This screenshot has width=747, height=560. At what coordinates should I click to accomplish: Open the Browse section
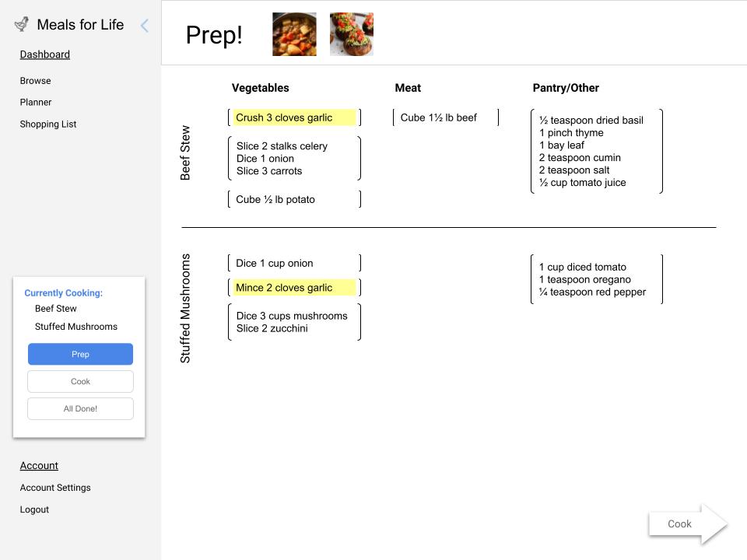pos(35,80)
